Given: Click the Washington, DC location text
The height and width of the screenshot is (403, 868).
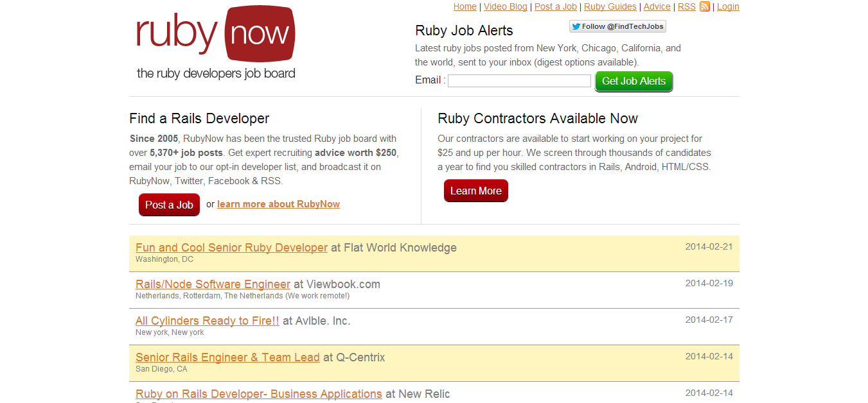Looking at the screenshot, I should click(164, 259).
